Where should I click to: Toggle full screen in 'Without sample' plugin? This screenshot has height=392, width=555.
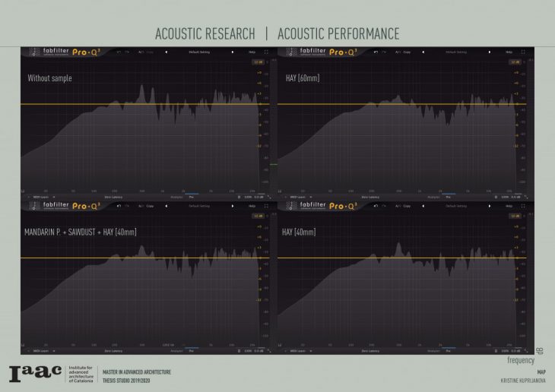[267, 52]
